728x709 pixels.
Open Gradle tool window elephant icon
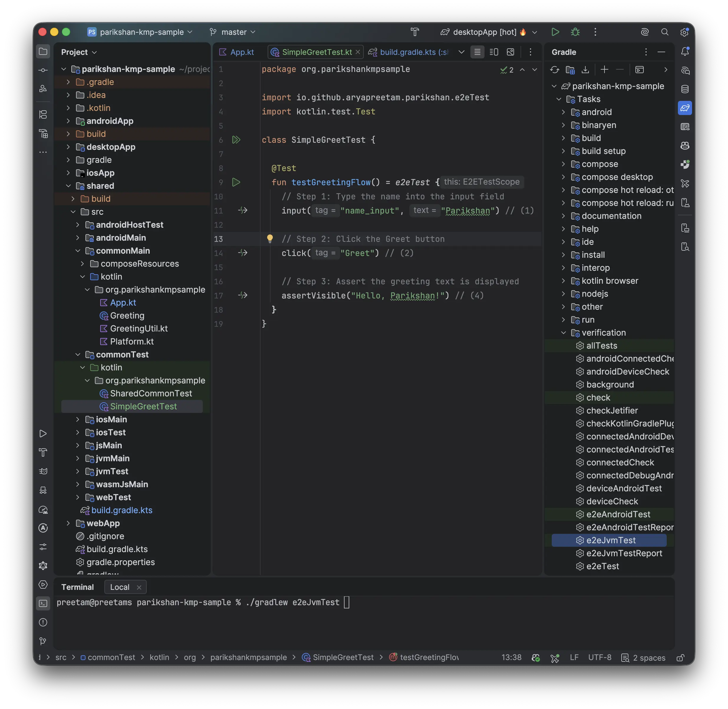pyautogui.click(x=685, y=108)
